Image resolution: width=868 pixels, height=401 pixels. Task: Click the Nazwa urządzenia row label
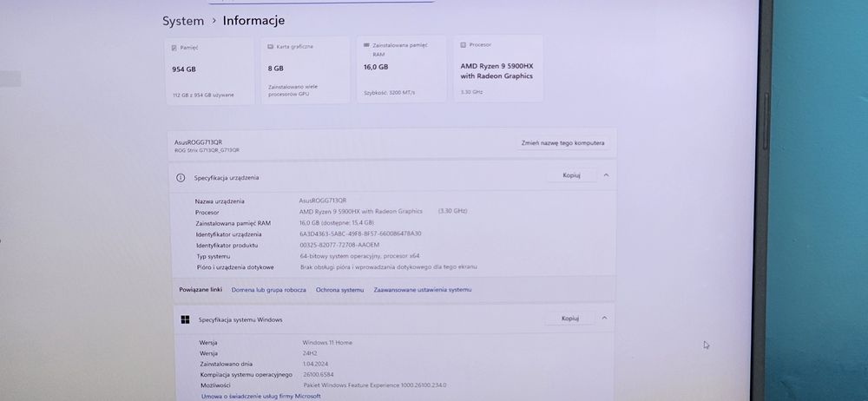[x=220, y=201]
